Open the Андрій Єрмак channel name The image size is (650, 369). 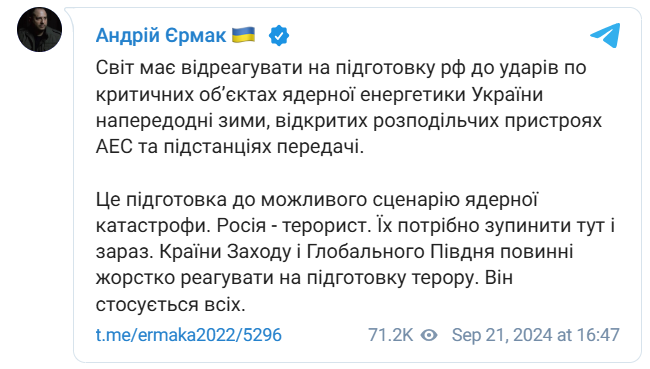pos(161,35)
